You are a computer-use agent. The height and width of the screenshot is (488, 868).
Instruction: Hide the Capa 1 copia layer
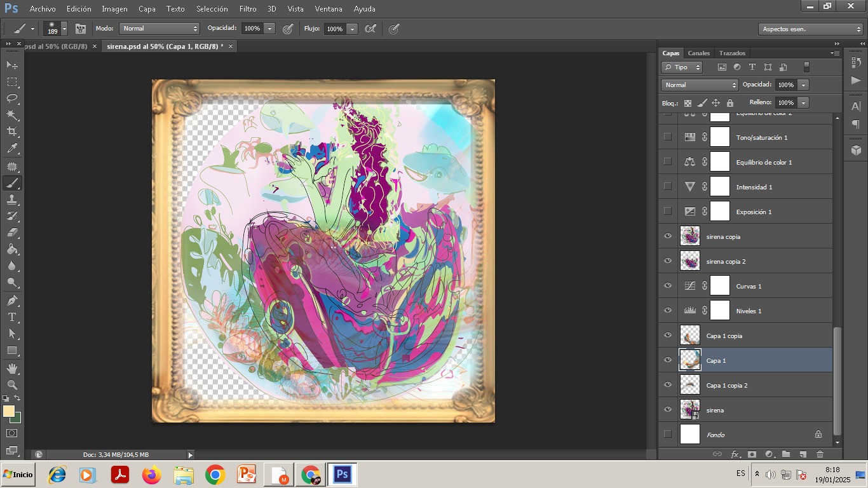(x=667, y=335)
